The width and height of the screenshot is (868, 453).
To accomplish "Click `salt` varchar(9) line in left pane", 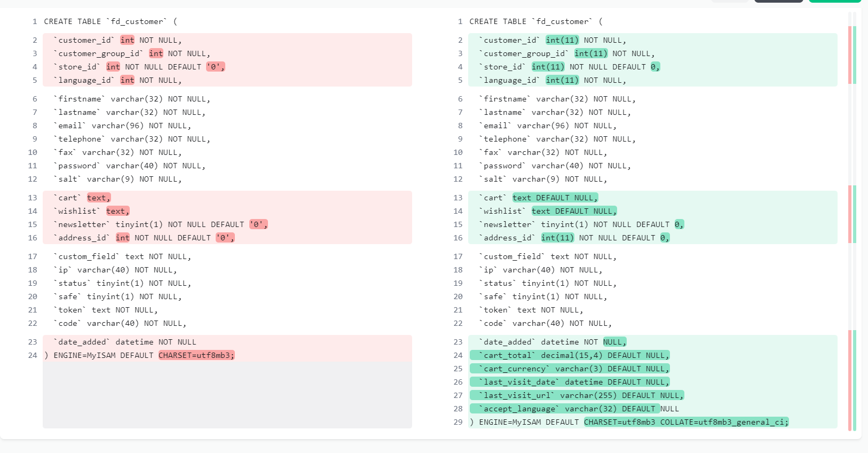I will click(117, 179).
